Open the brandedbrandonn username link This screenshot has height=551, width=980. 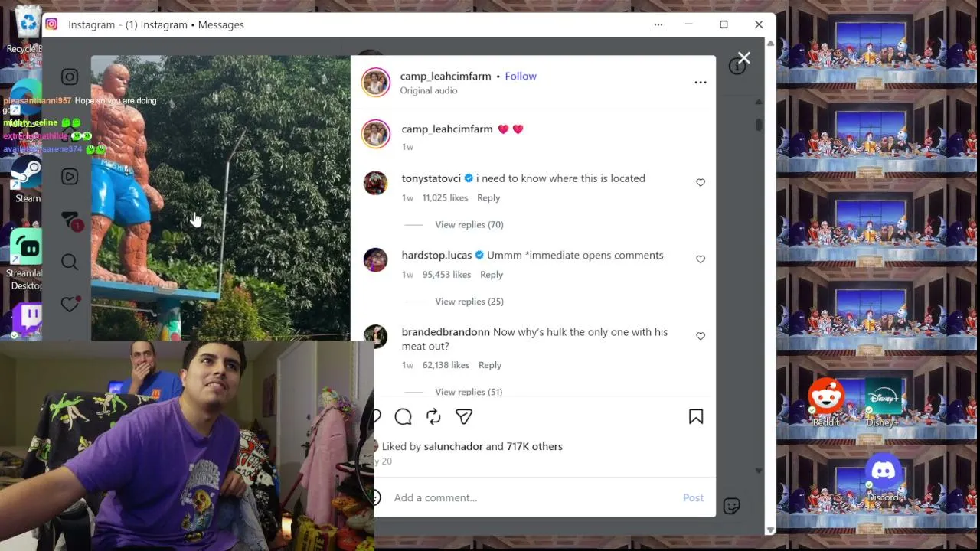(446, 332)
